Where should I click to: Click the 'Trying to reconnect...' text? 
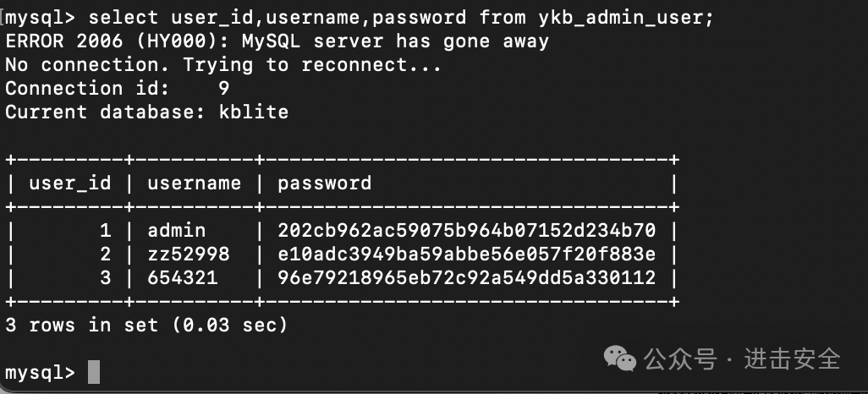pos(312,65)
